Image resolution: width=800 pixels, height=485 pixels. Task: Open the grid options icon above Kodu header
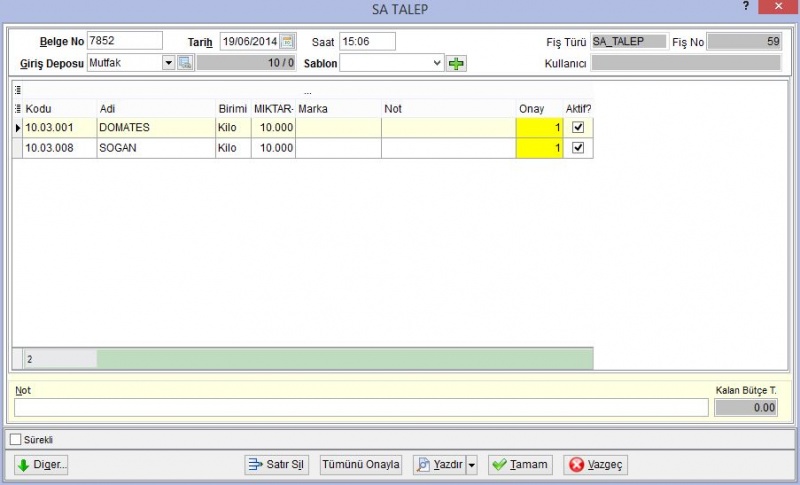18,90
